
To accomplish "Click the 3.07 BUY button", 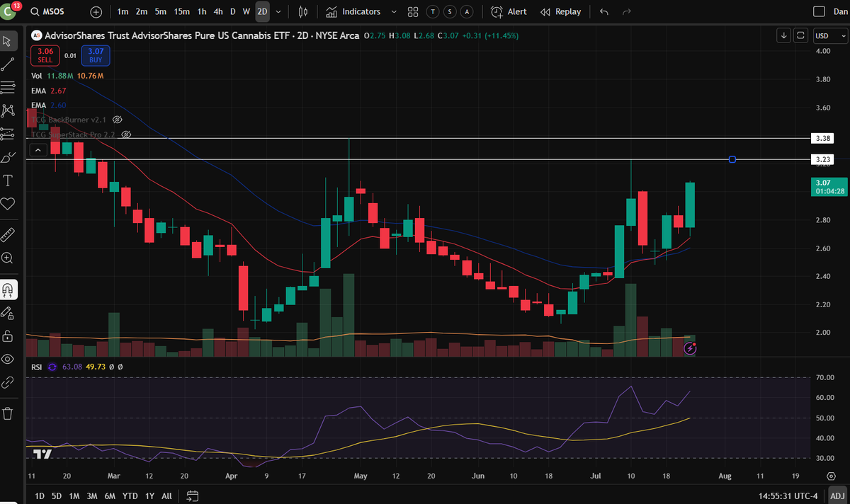I will click(96, 55).
